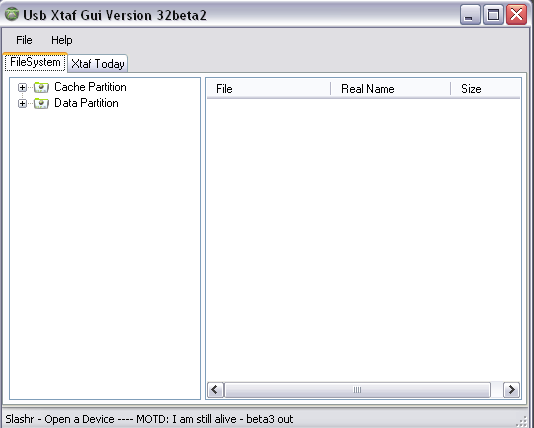Sort by the Real Name column header

point(391,89)
